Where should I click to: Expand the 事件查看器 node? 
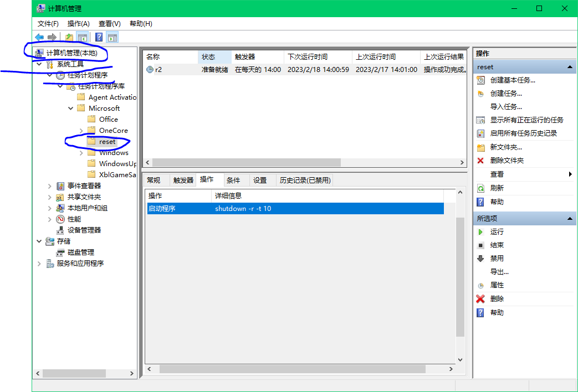pos(50,186)
